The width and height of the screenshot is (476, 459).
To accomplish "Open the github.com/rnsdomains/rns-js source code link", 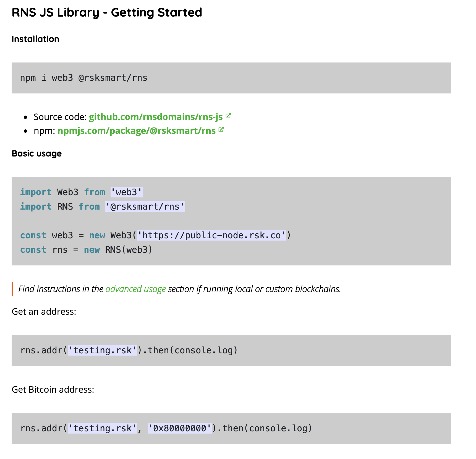I will [x=156, y=117].
